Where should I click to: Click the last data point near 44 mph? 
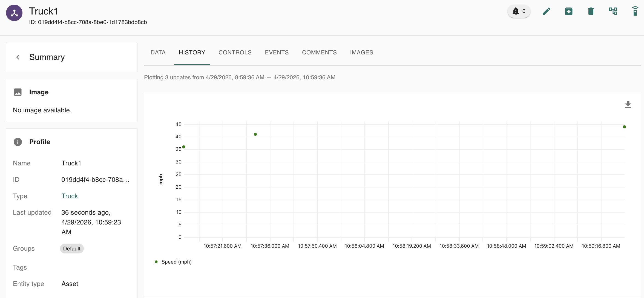click(624, 127)
